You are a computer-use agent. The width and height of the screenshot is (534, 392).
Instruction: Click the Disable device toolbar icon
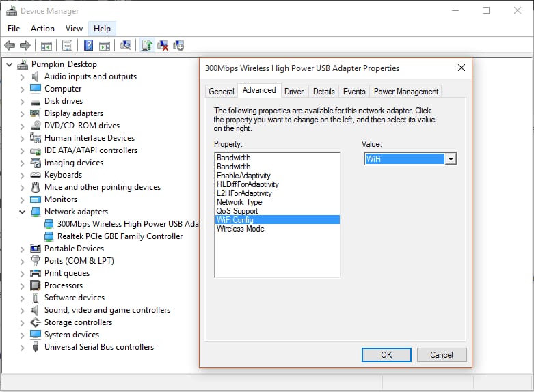(178, 45)
